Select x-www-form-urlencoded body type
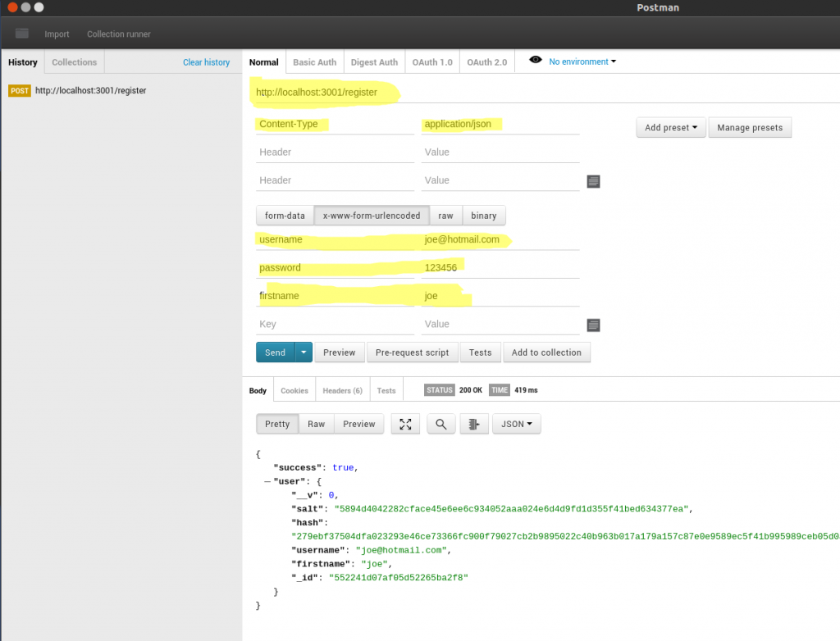 372,216
